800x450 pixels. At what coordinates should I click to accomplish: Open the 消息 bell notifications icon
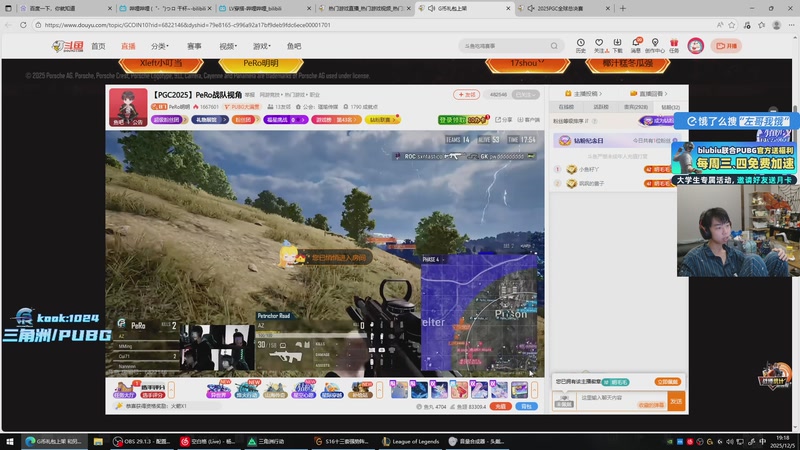click(x=636, y=45)
